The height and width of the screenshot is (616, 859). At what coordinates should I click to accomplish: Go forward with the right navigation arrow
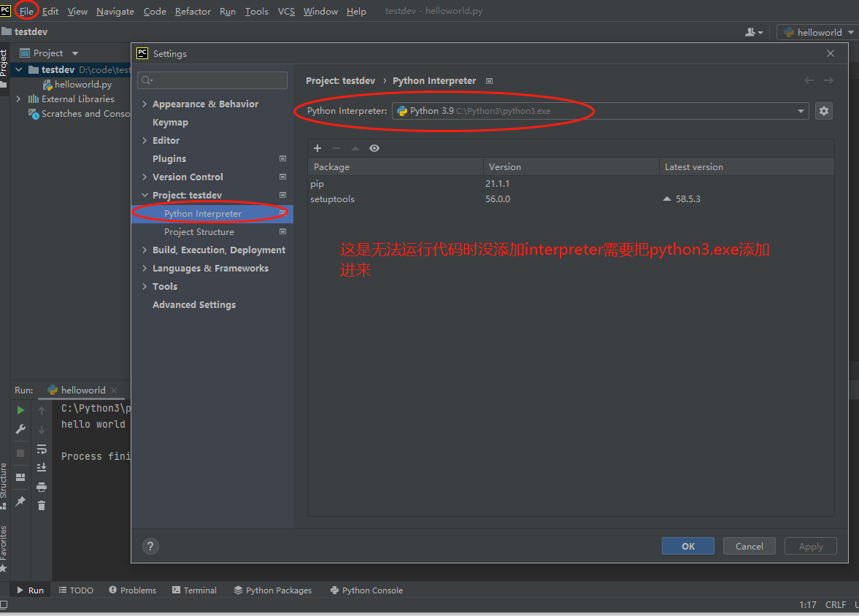tap(828, 80)
